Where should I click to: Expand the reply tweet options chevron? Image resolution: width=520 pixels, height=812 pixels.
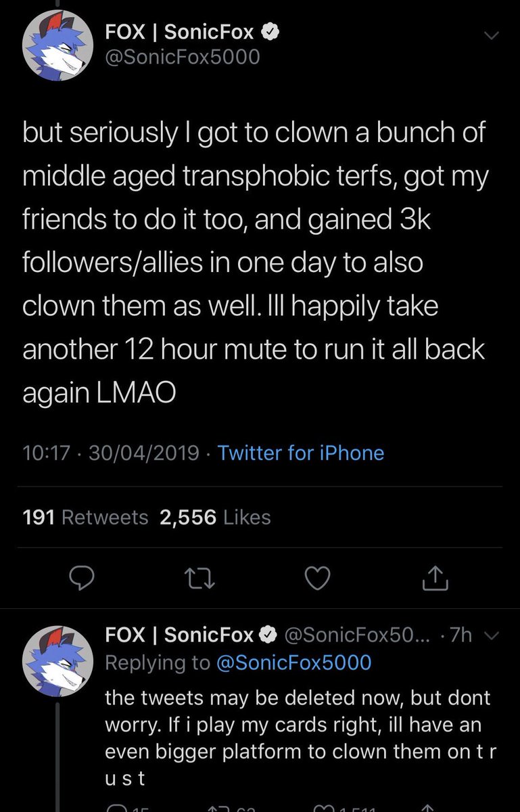pyautogui.click(x=492, y=637)
